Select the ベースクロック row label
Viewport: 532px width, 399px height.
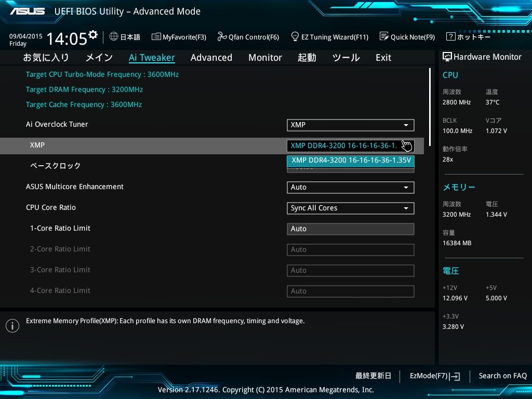click(55, 166)
